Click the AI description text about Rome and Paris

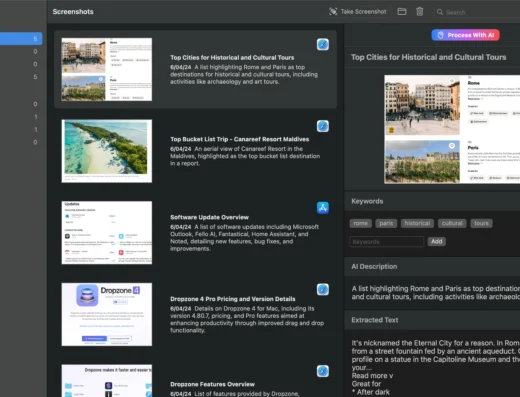point(435,293)
